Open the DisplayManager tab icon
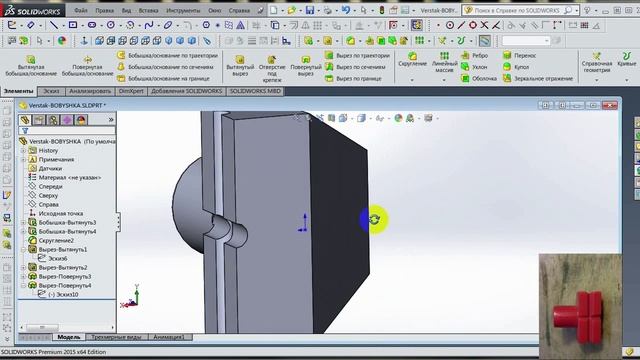Viewport: 640px width, 360px height. point(81,120)
